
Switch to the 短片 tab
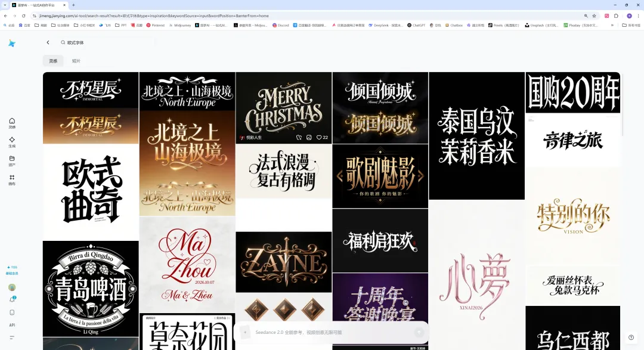click(76, 61)
